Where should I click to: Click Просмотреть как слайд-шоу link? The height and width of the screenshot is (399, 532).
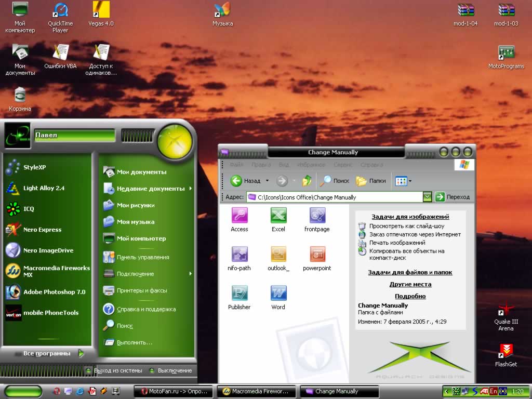406,226
